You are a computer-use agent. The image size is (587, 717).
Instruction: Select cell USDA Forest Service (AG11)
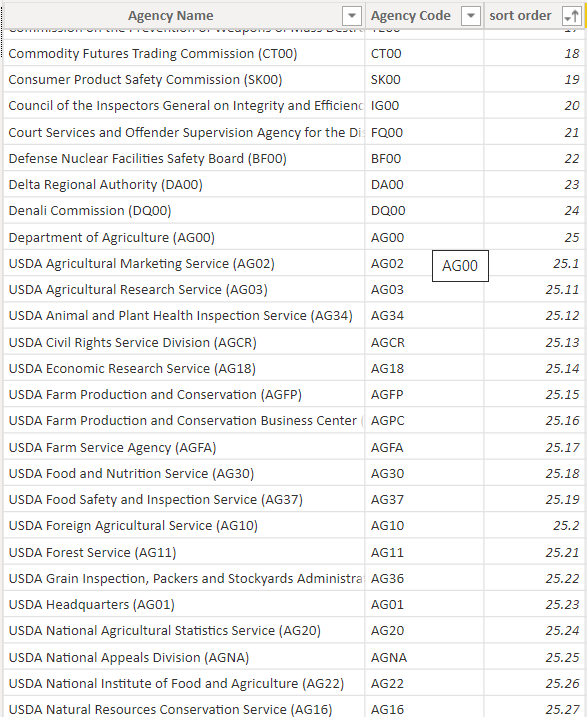point(184,553)
